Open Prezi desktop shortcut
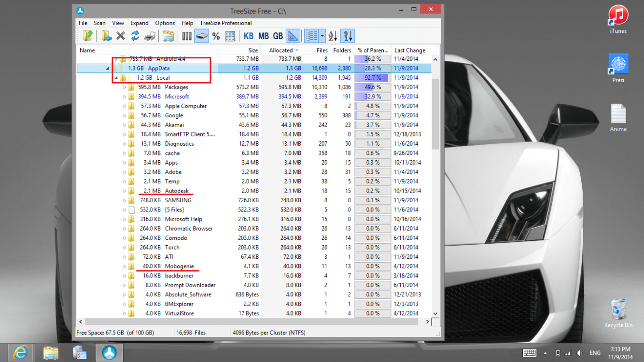The image size is (644, 362). click(618, 68)
